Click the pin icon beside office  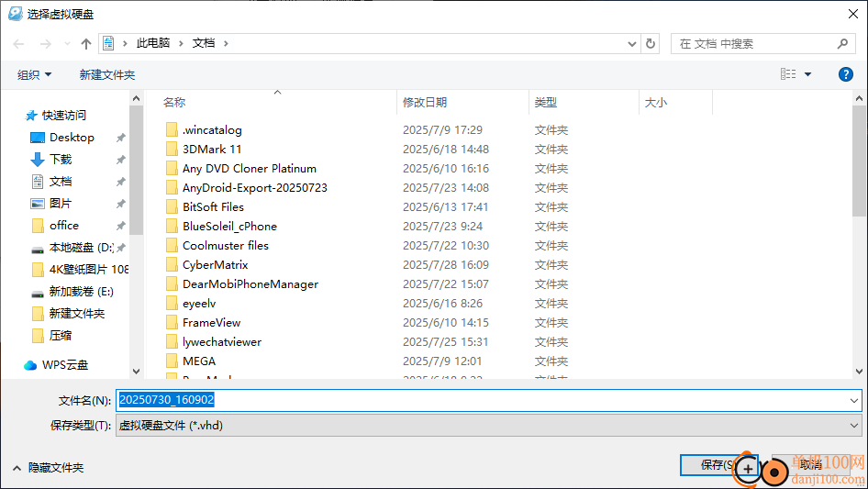(x=121, y=226)
